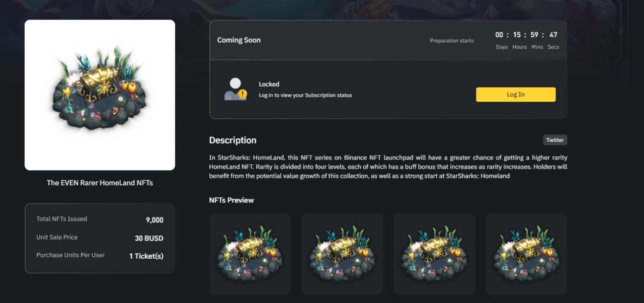Click the Preparation starts label
The image size is (644, 303).
tap(451, 41)
